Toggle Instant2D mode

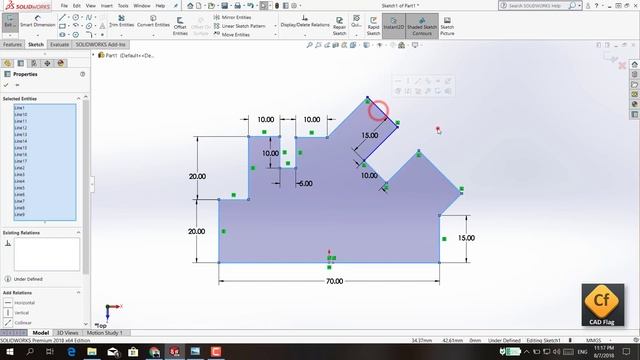pos(393,25)
